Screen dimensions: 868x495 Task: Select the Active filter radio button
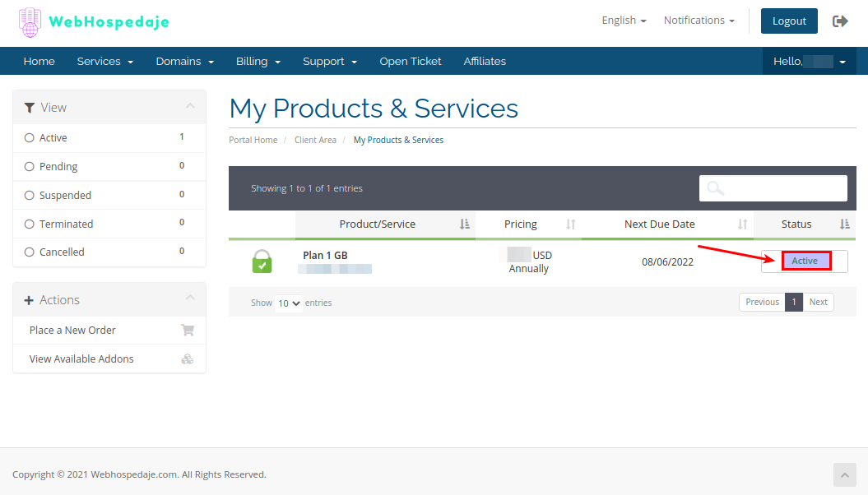[30, 137]
